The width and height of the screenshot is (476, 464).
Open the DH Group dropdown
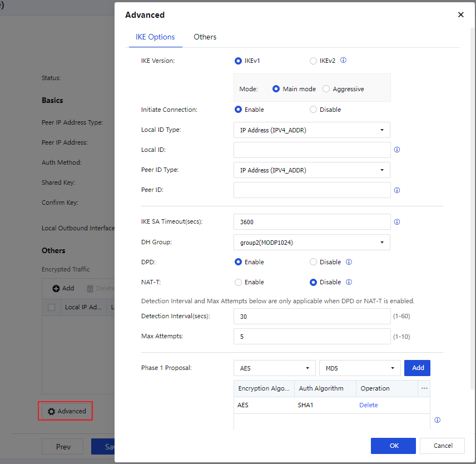point(312,242)
